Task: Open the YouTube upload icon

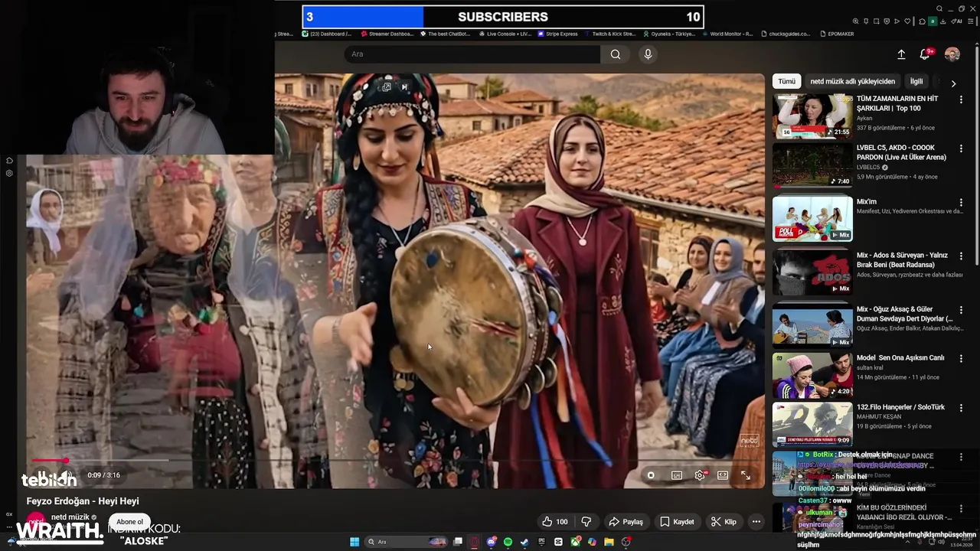Action: click(901, 54)
